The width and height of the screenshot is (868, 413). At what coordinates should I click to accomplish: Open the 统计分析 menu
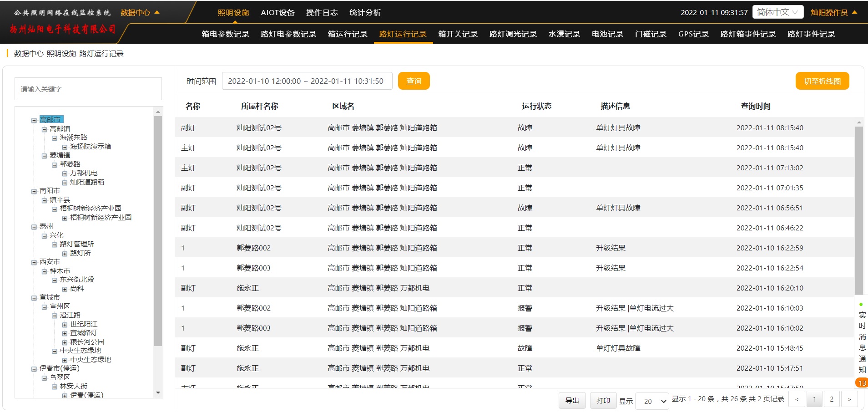point(365,12)
